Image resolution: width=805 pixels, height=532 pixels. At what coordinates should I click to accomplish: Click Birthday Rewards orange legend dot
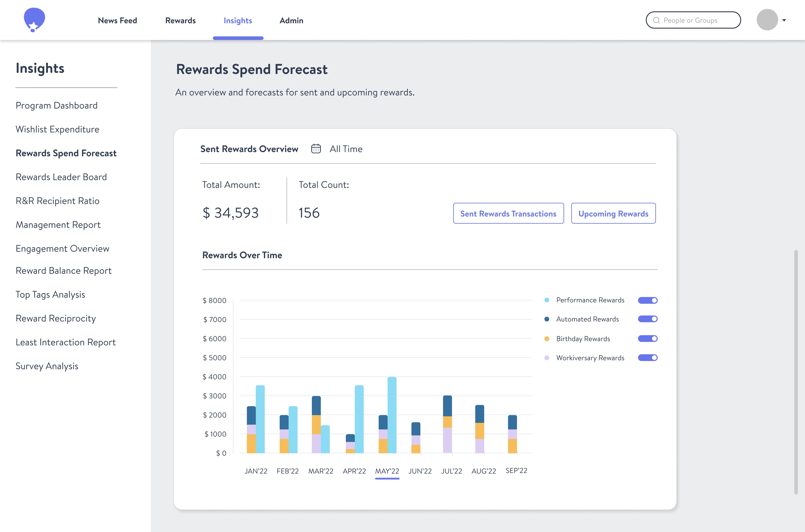click(x=546, y=339)
